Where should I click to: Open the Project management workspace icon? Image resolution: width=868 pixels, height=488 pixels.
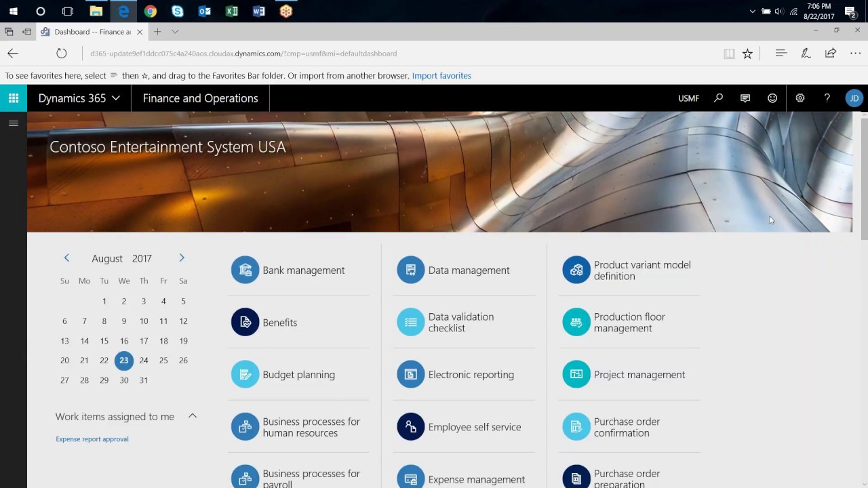[576, 374]
